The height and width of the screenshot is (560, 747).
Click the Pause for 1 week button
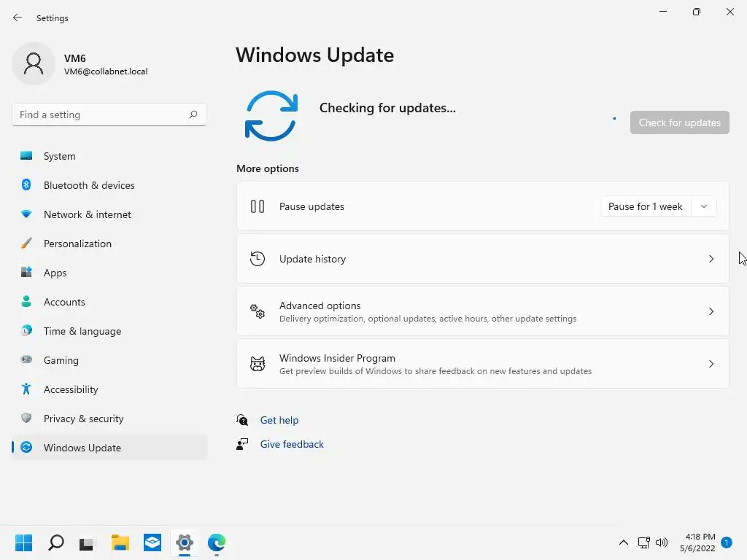[x=646, y=206]
